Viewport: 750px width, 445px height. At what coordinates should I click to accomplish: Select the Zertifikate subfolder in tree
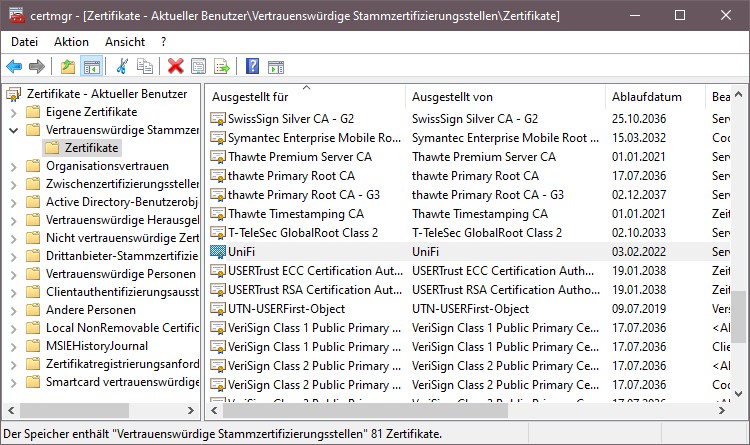pos(91,148)
